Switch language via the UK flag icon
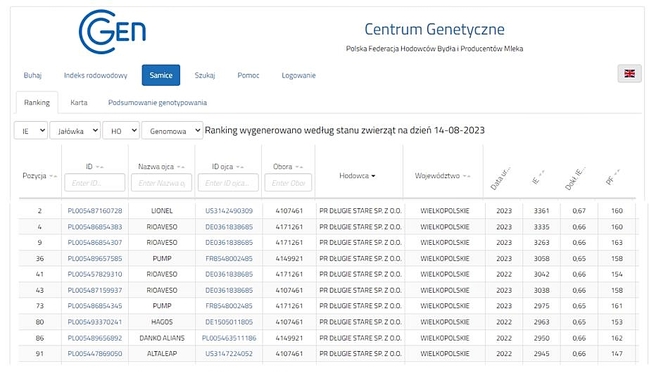 630,74
